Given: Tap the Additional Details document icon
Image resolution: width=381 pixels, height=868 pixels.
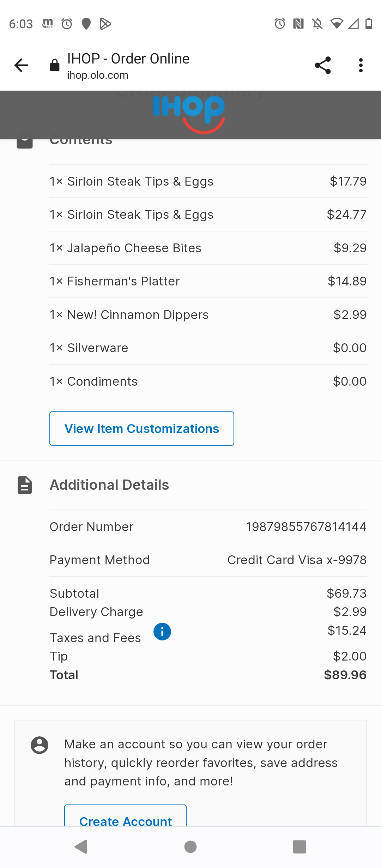Looking at the screenshot, I should pos(25,485).
